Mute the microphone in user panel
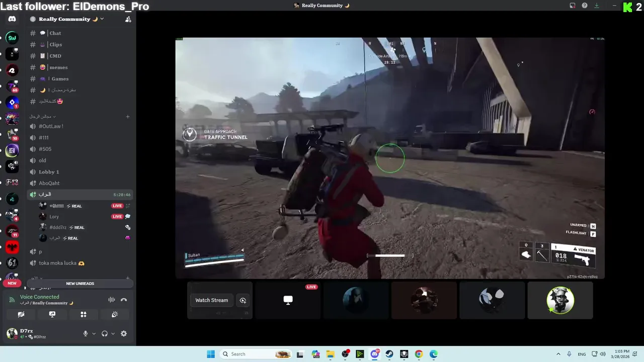The image size is (644, 362). (85, 333)
